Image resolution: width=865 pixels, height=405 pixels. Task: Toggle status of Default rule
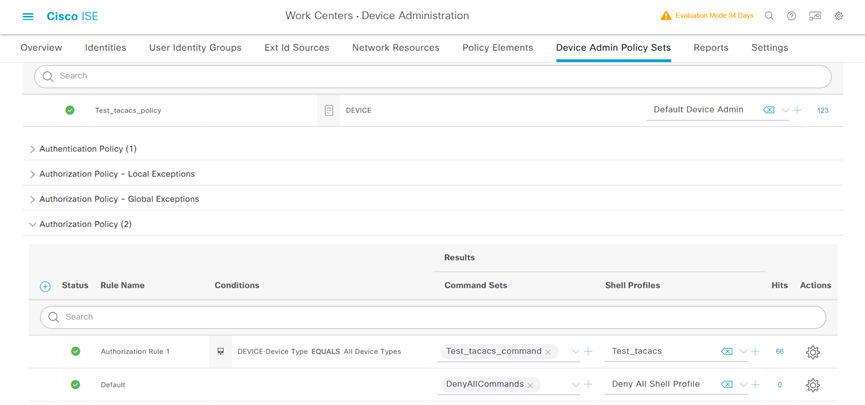coord(76,385)
